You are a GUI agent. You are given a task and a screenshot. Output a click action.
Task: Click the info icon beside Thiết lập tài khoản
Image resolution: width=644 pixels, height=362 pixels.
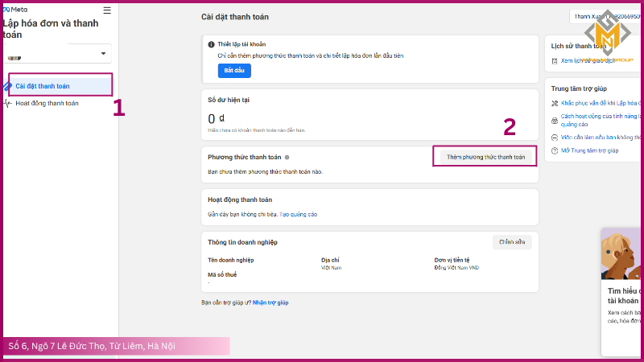[x=211, y=43]
